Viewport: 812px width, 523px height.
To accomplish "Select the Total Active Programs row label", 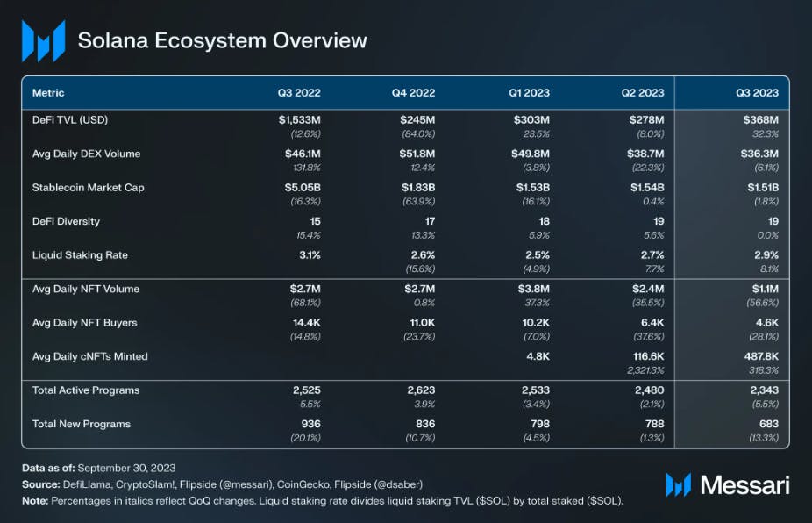I will [x=86, y=390].
